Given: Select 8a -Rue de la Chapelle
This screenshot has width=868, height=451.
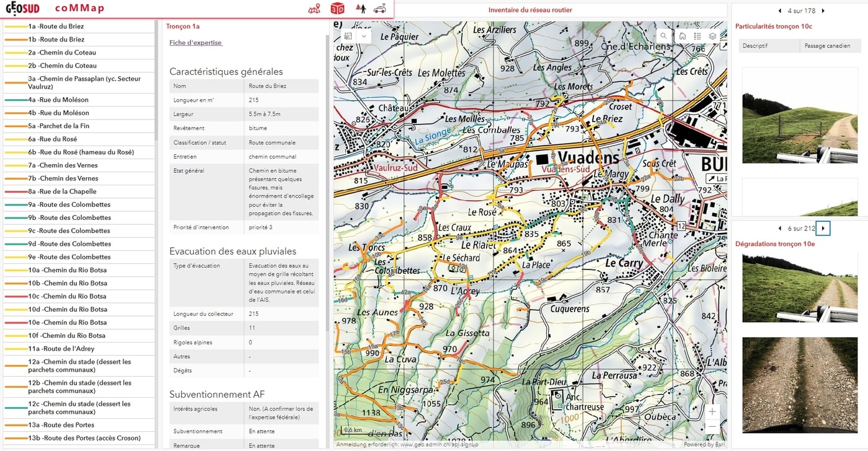Looking at the screenshot, I should [62, 191].
